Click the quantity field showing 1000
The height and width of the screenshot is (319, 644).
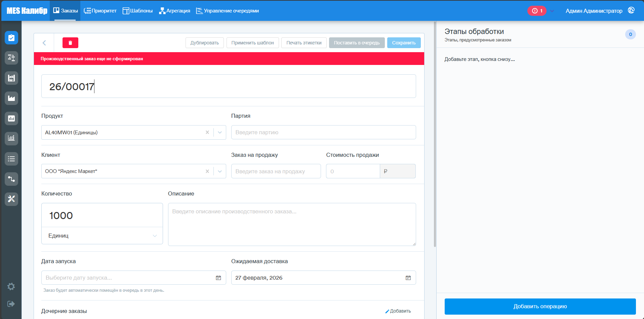click(x=102, y=215)
